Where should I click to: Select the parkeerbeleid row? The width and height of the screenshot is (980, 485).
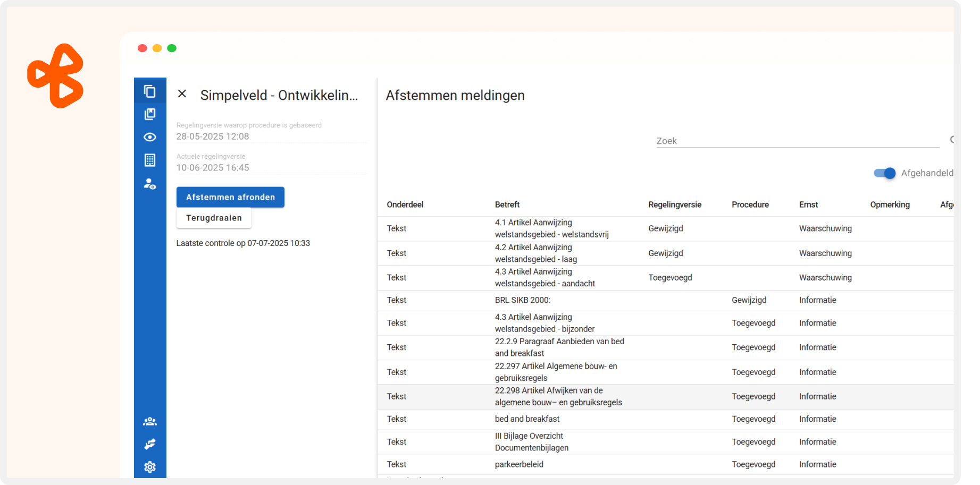tap(519, 464)
